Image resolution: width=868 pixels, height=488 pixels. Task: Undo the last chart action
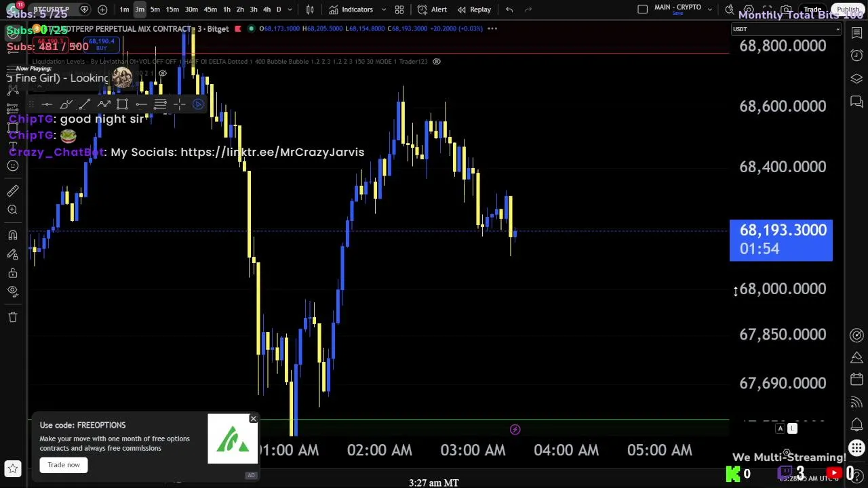tap(509, 9)
